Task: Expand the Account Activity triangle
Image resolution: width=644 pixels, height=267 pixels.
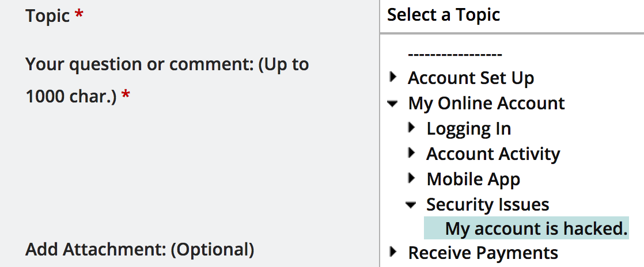Action: [412, 152]
